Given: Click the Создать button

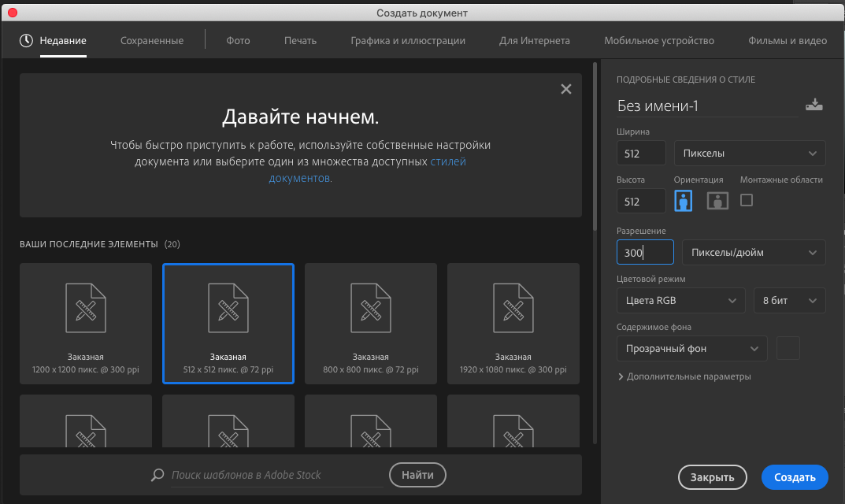Looking at the screenshot, I should coord(794,476).
